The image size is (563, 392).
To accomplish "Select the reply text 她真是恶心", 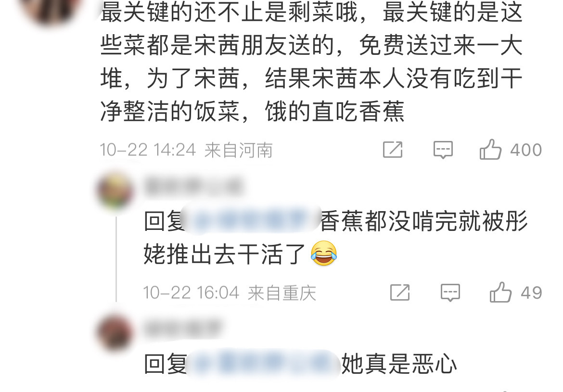I will [399, 363].
